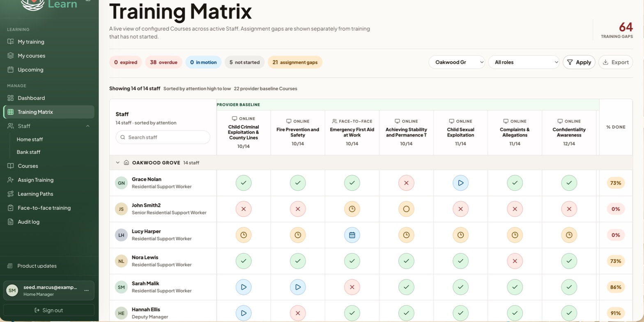Screen dimensions: 644x322
Task: Filter by 0 expired chip
Action: (126, 62)
